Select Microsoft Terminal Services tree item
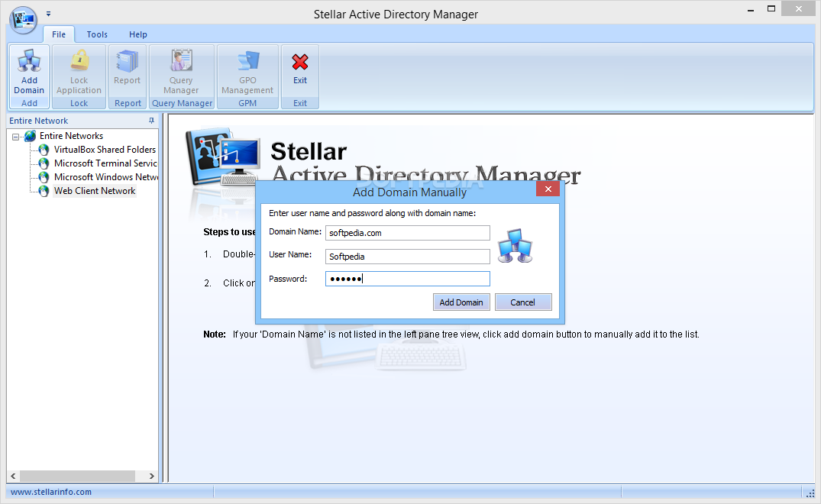The width and height of the screenshot is (821, 504). 105,163
